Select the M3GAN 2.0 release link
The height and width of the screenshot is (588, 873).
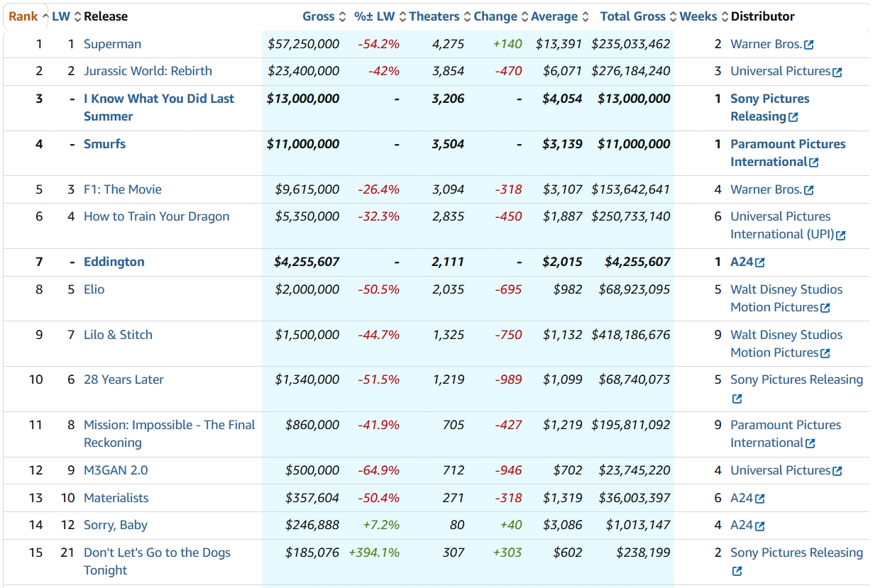(x=116, y=470)
